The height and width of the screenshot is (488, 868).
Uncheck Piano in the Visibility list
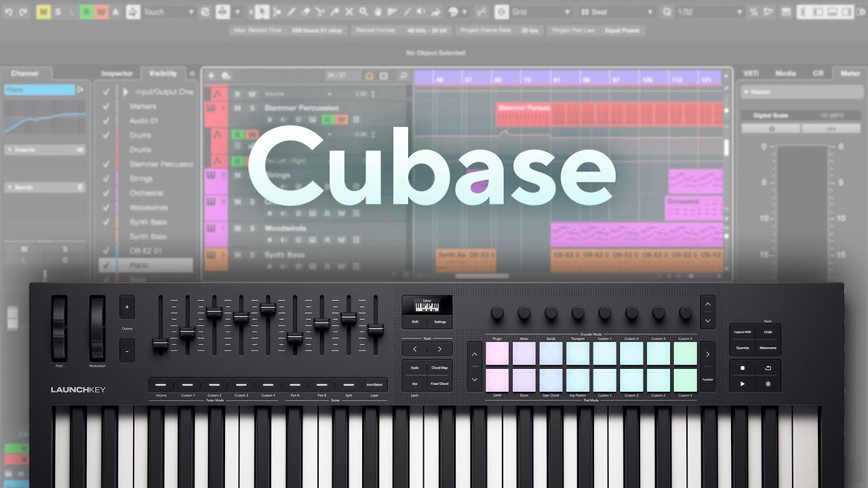pyautogui.click(x=106, y=266)
